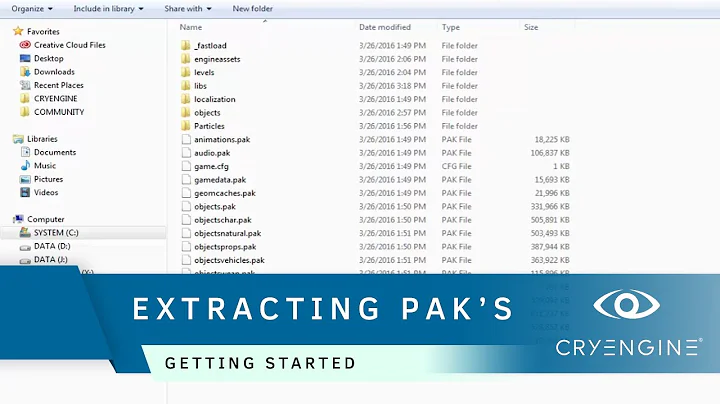
Task: Expand the Include in library dropdown
Action: [107, 9]
